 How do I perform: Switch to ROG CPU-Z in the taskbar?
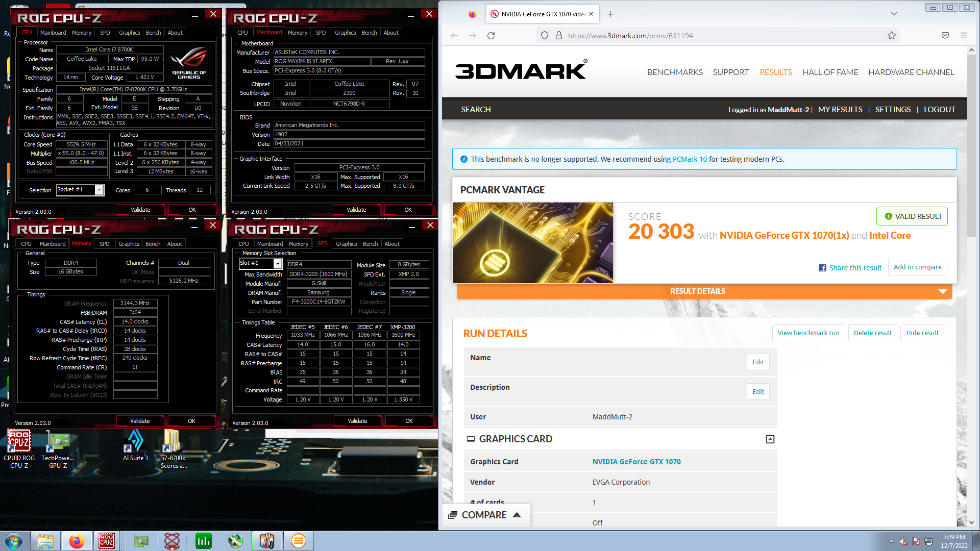107,541
